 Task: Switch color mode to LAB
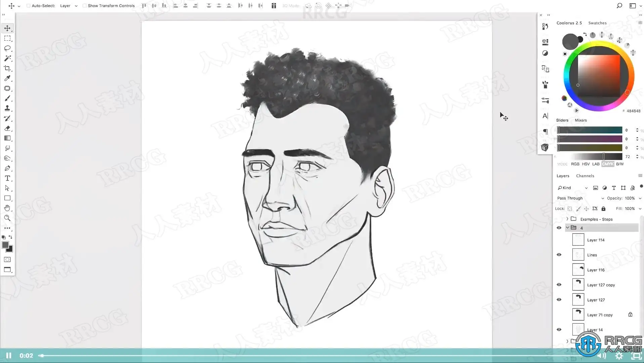tap(596, 164)
